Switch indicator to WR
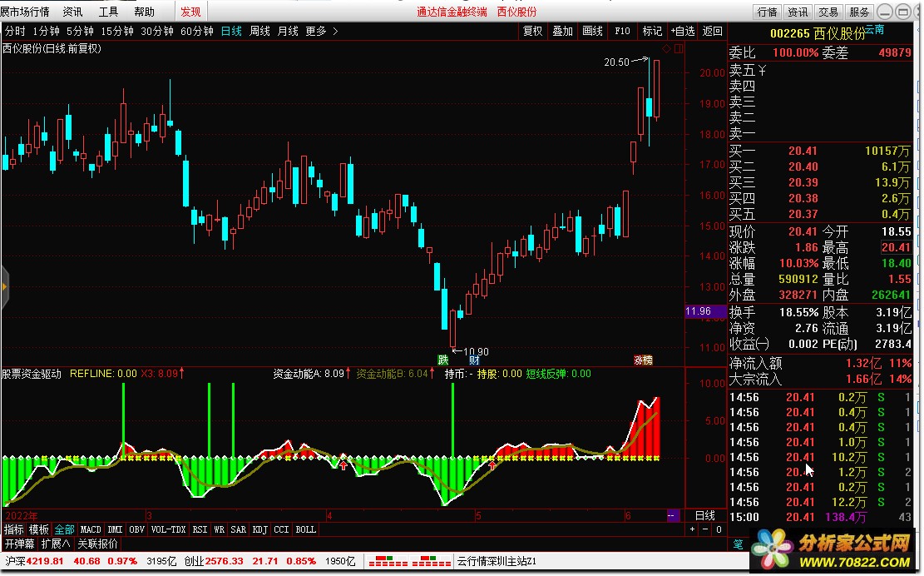The width and height of the screenshot is (924, 576). point(219,529)
